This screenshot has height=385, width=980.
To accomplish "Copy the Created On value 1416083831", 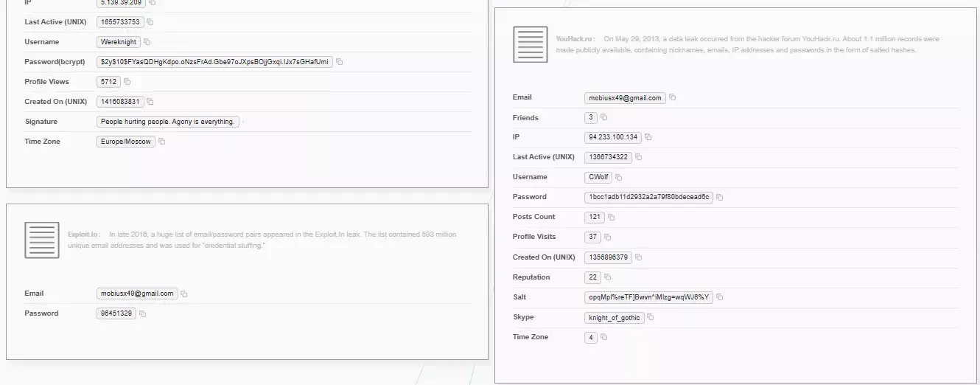I will [x=150, y=102].
